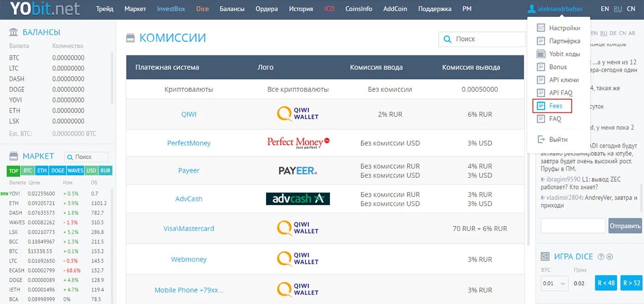This screenshot has height=304, width=644.
Task: Toggle the DOGE market filter tab
Action: [x=57, y=171]
